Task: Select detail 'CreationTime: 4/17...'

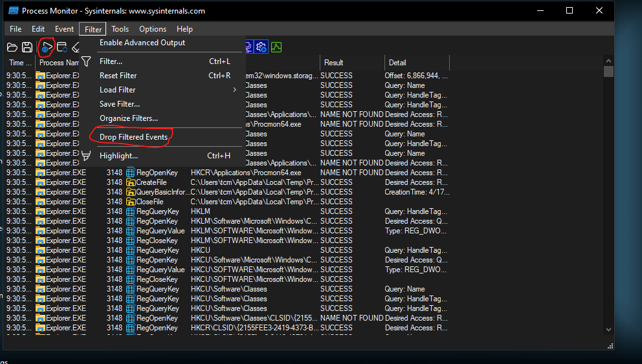Action: click(417, 192)
